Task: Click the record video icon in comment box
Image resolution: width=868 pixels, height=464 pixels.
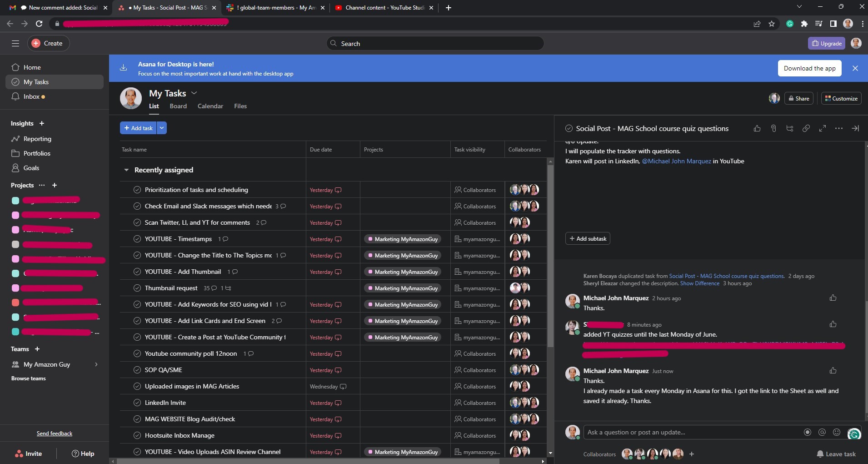Action: pyautogui.click(x=808, y=432)
